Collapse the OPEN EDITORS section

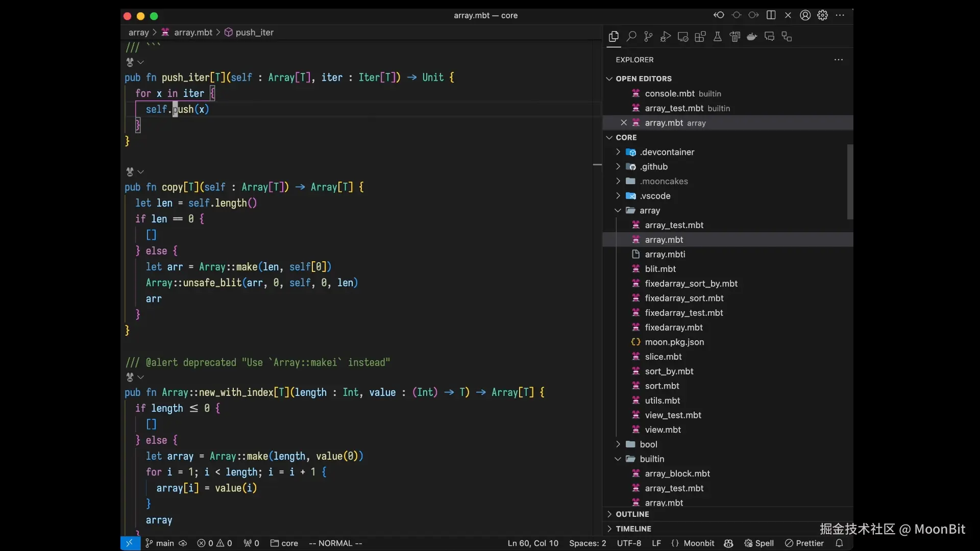click(643, 79)
